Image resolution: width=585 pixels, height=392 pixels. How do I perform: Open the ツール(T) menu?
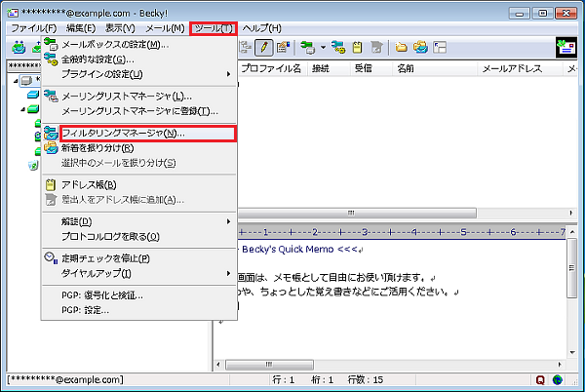tap(213, 28)
